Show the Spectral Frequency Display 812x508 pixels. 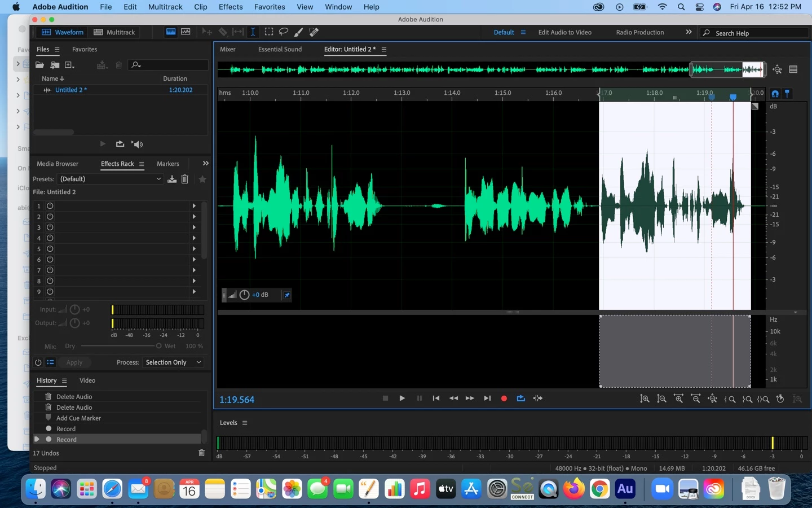171,32
